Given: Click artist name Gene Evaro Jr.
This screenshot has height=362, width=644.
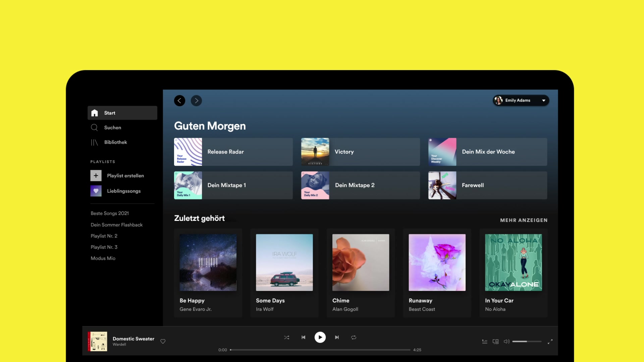Looking at the screenshot, I should coord(196,309).
